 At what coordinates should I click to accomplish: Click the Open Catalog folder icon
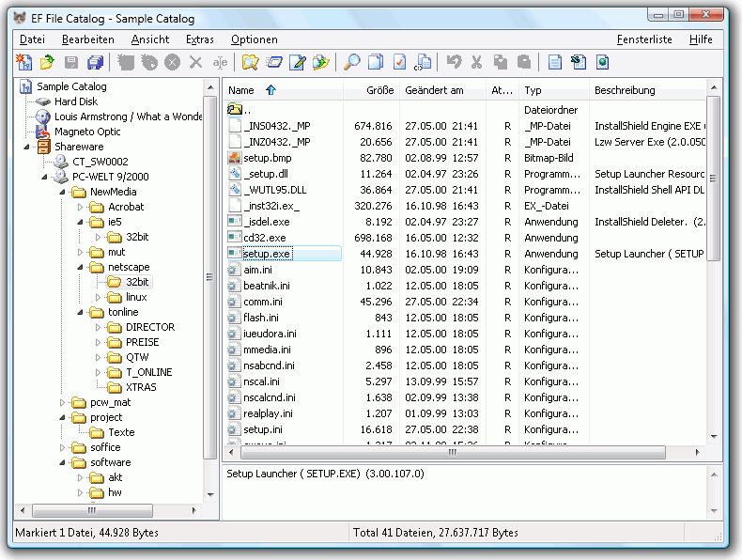coord(46,63)
